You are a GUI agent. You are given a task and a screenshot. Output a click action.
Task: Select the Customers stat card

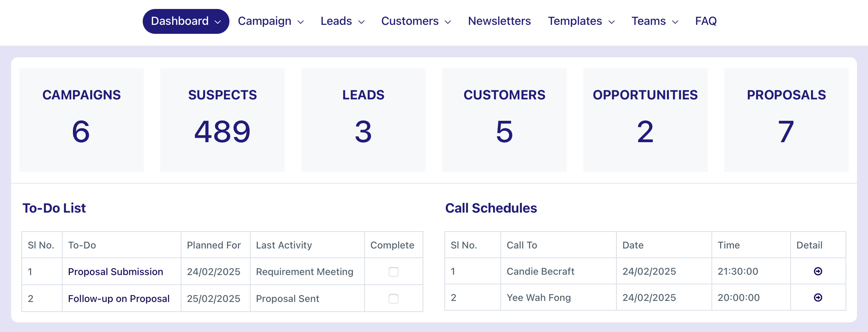point(504,120)
